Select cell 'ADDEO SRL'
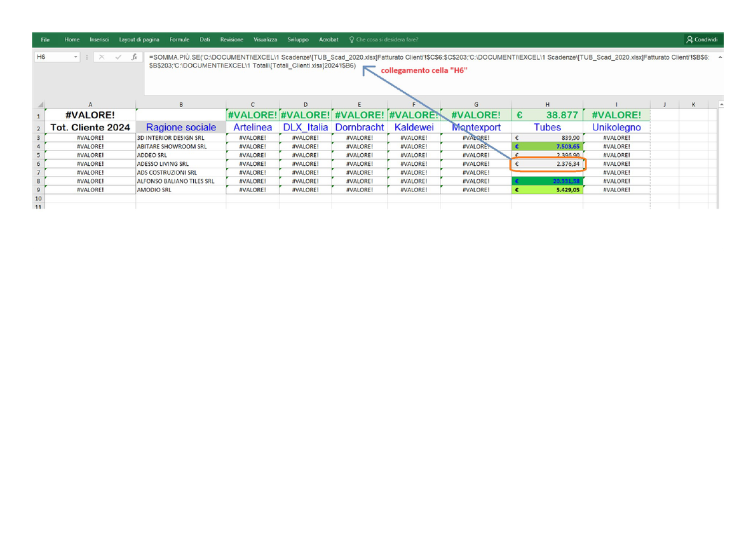 [x=180, y=155]
